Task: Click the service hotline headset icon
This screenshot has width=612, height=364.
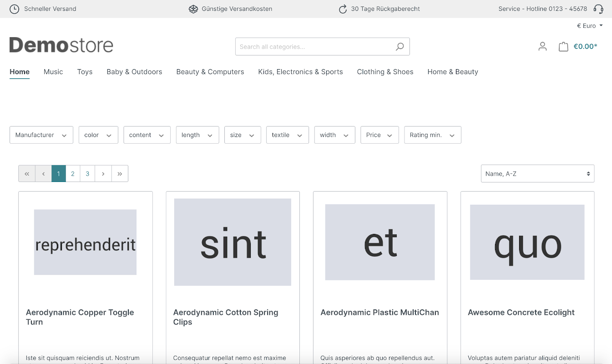Action: coord(598,9)
